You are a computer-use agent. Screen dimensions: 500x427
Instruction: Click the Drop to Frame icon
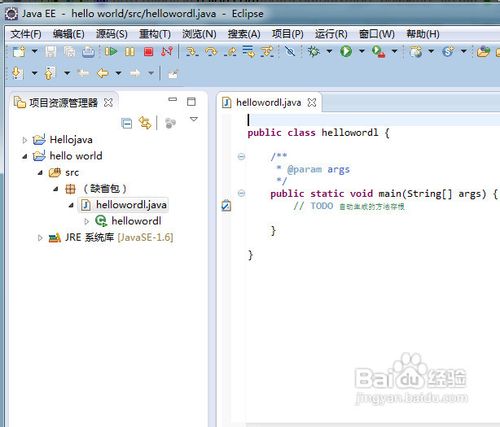tap(249, 52)
